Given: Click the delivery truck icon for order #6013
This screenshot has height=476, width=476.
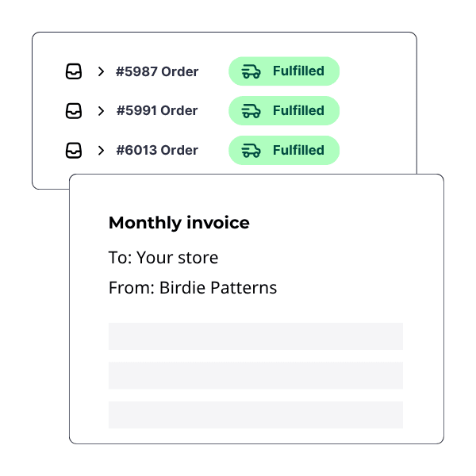Looking at the screenshot, I should pos(251,150).
